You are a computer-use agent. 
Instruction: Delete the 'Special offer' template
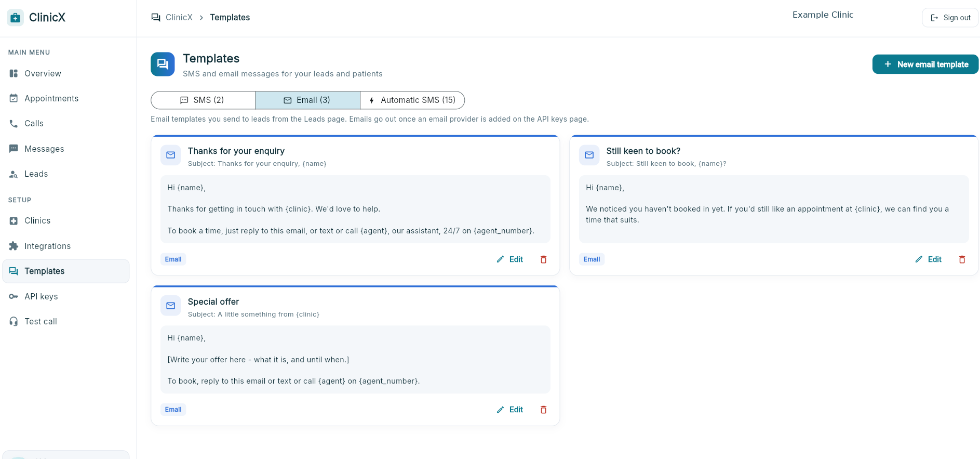tap(544, 410)
